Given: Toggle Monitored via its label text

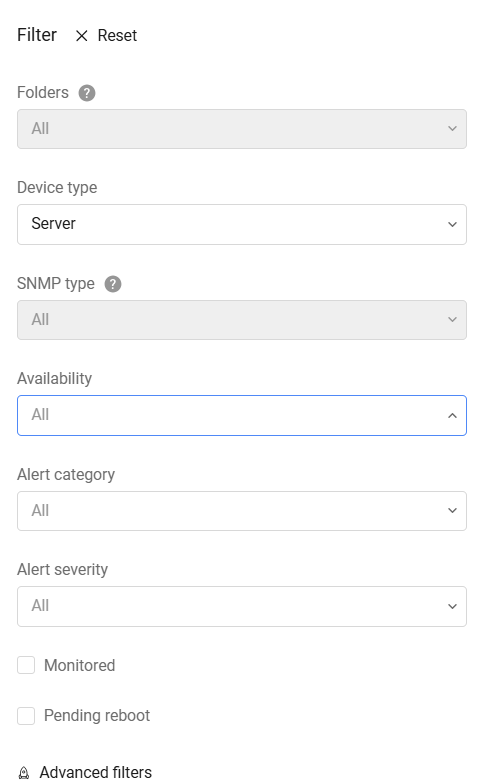Looking at the screenshot, I should [x=79, y=665].
